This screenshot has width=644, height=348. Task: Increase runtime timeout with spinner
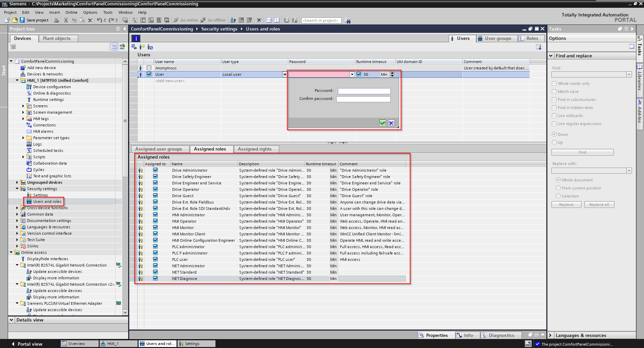(392, 73)
